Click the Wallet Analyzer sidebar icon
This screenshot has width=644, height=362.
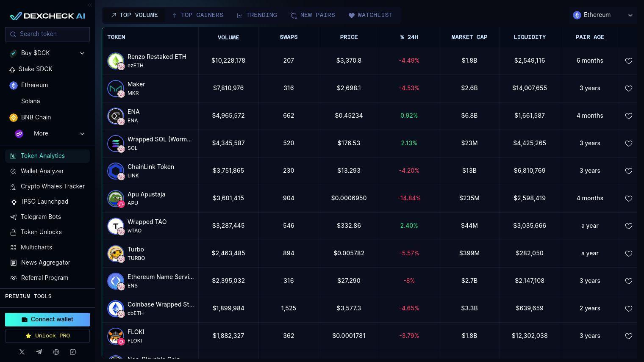pyautogui.click(x=13, y=171)
